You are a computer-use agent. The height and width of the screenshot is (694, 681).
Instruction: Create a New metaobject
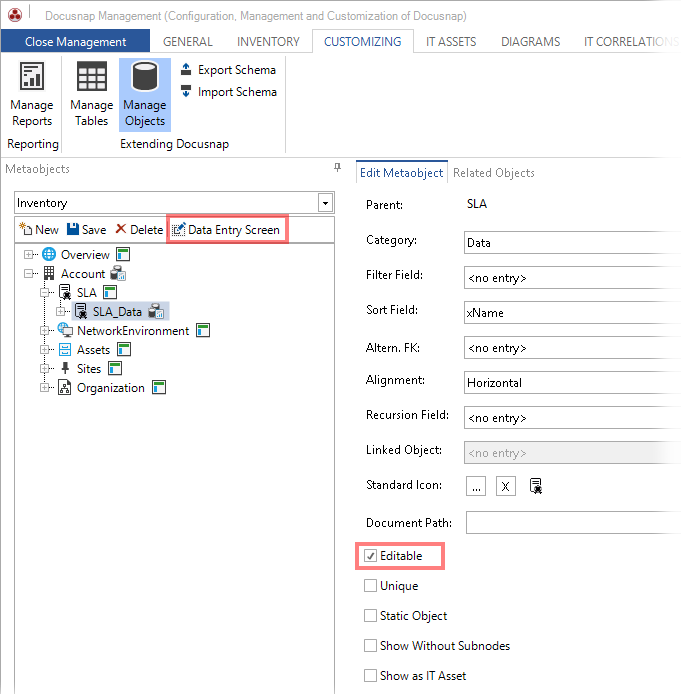39,229
